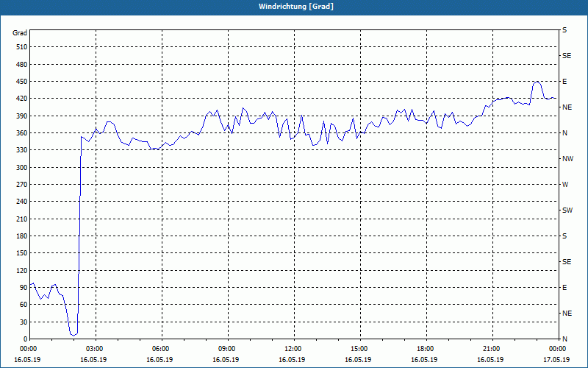
Task: Click the 16.05.19 date under 03:00
Action: tap(93, 360)
